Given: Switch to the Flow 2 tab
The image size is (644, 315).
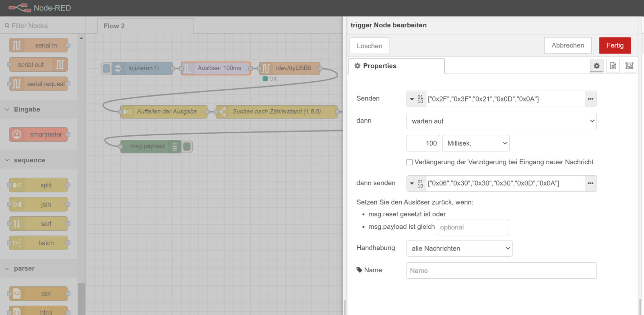Looking at the screenshot, I should [114, 26].
